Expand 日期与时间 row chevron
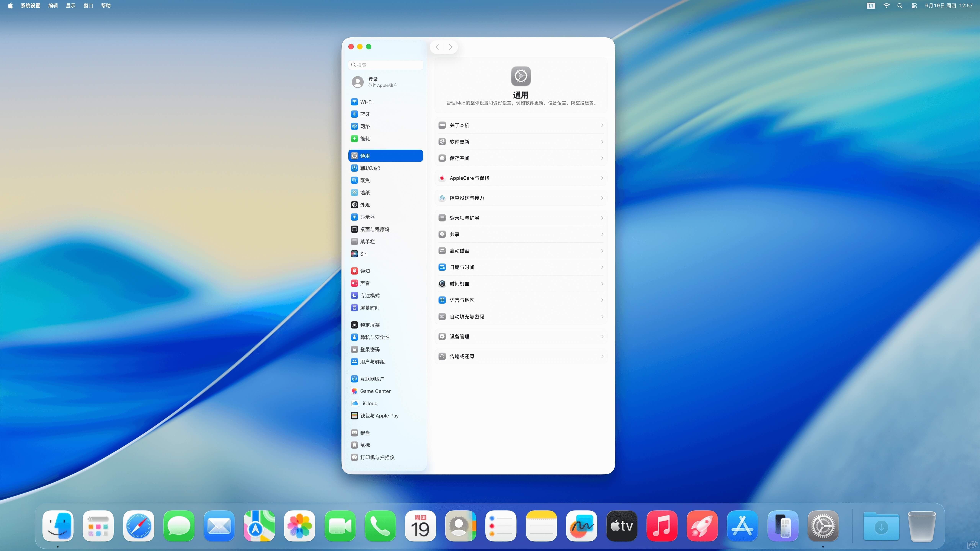 602,267
